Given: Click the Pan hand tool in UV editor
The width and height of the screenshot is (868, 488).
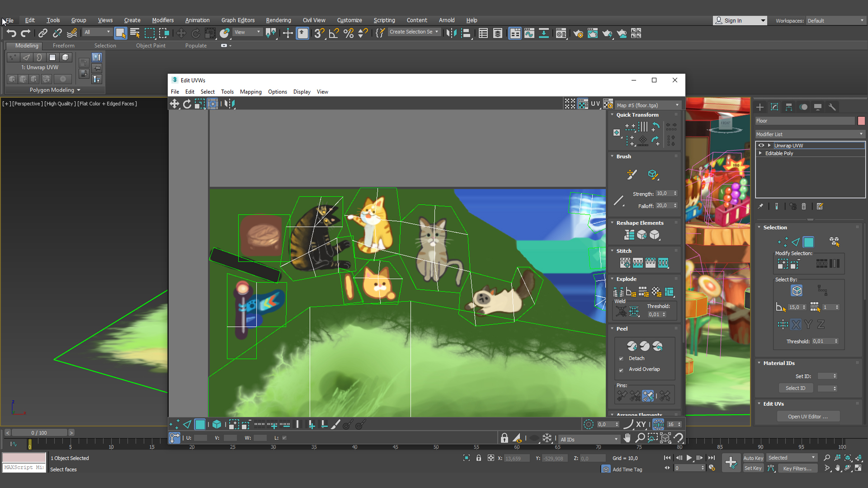Looking at the screenshot, I should coord(627,438).
